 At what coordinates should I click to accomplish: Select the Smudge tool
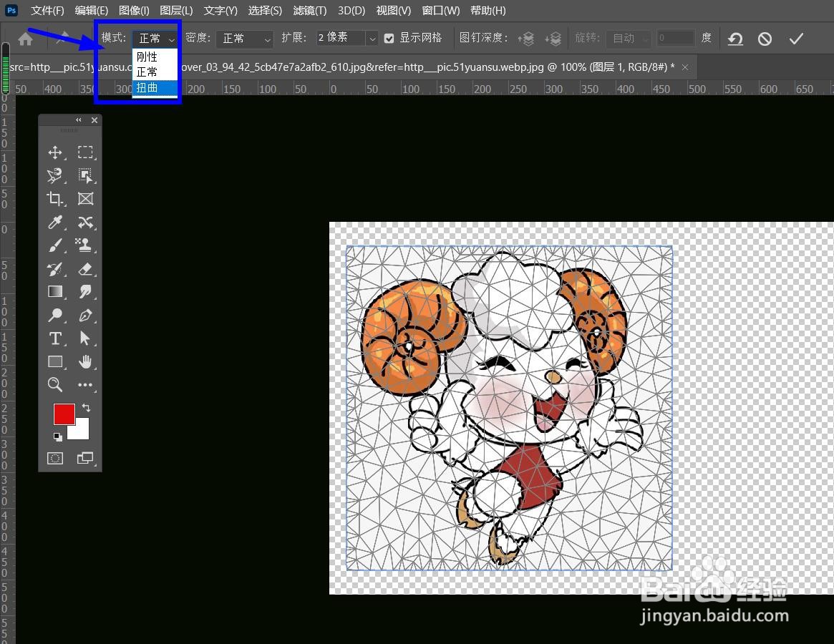pyautogui.click(x=85, y=291)
